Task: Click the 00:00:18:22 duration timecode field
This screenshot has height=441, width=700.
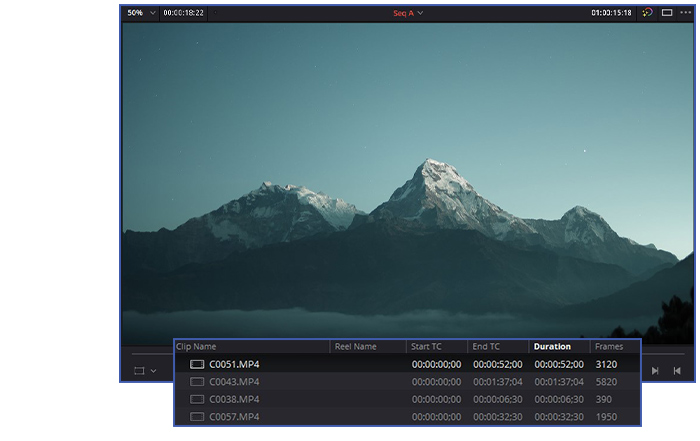Action: (183, 13)
